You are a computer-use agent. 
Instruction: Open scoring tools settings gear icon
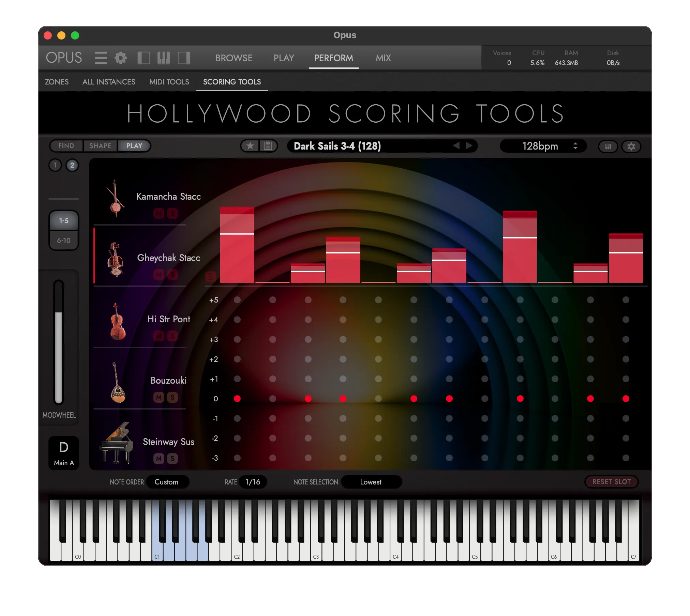pos(631,147)
